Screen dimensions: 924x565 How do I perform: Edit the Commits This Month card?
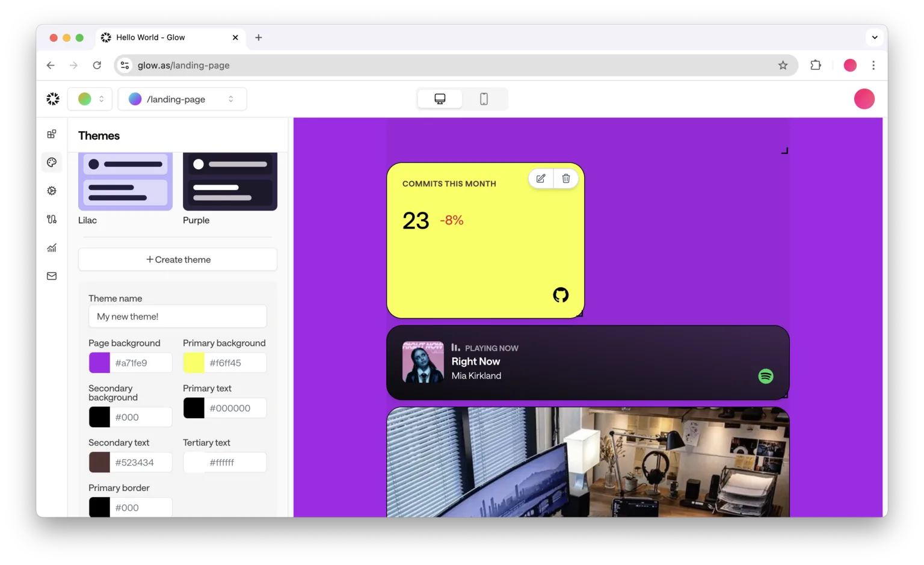pos(541,179)
